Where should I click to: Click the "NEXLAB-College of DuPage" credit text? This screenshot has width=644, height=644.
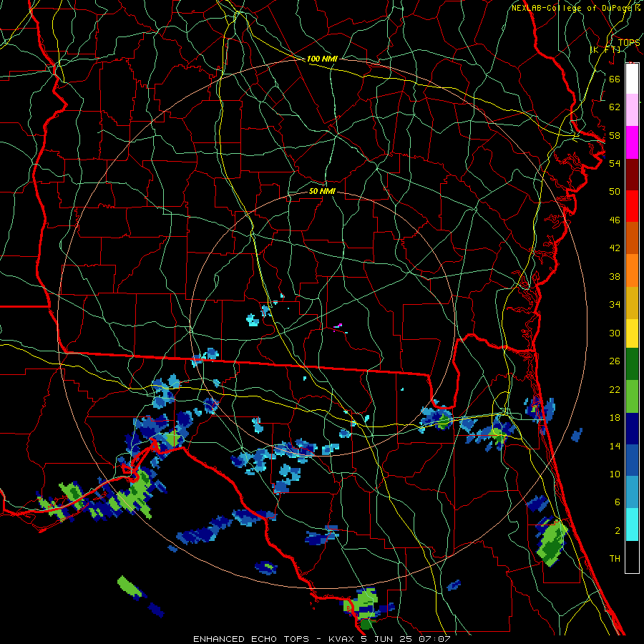point(572,8)
